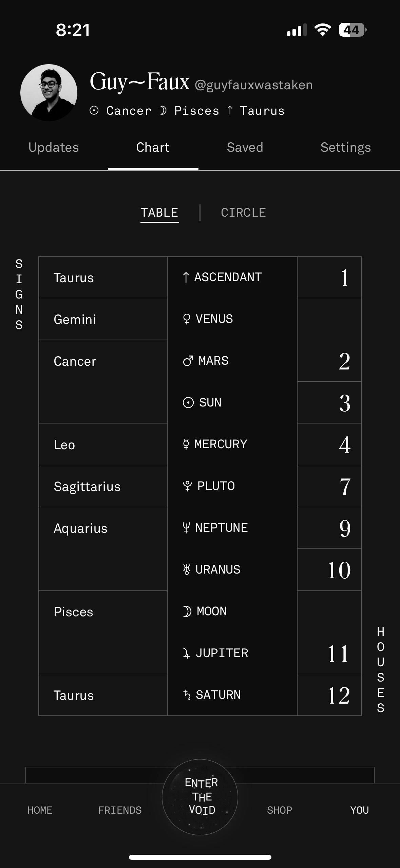Tap the Ascendant arrow symbol
This screenshot has height=868, width=400.
click(x=186, y=277)
